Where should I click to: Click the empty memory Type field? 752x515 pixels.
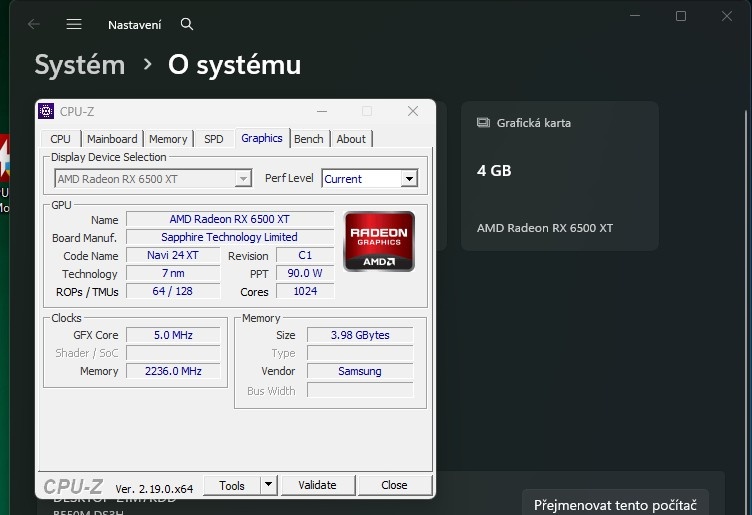360,353
